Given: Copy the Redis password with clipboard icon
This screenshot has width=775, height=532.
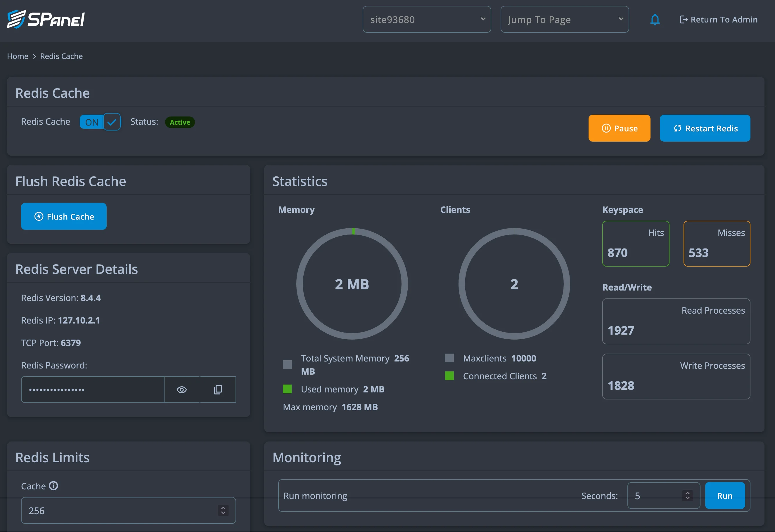Looking at the screenshot, I should point(218,389).
